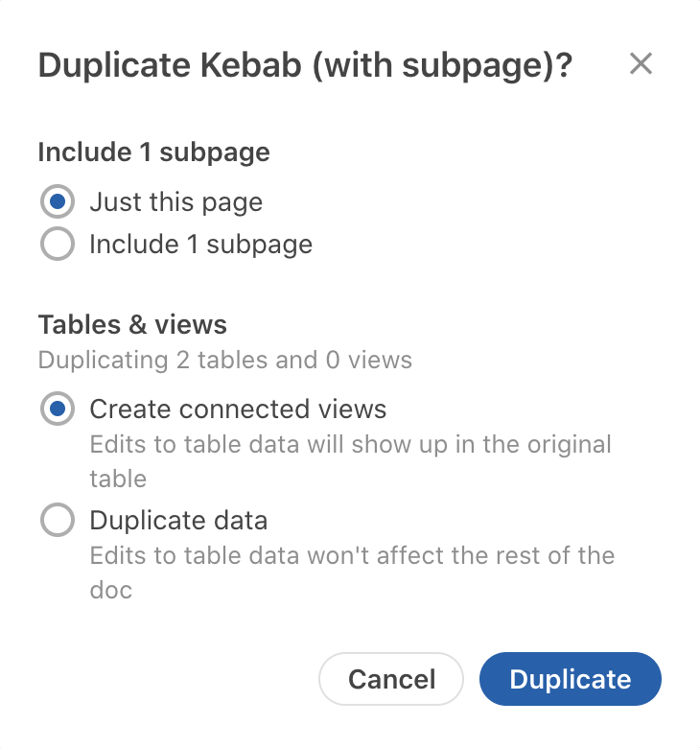Select the 'Duplicate data' radio button
Viewport: 700px width, 748px height.
click(58, 521)
